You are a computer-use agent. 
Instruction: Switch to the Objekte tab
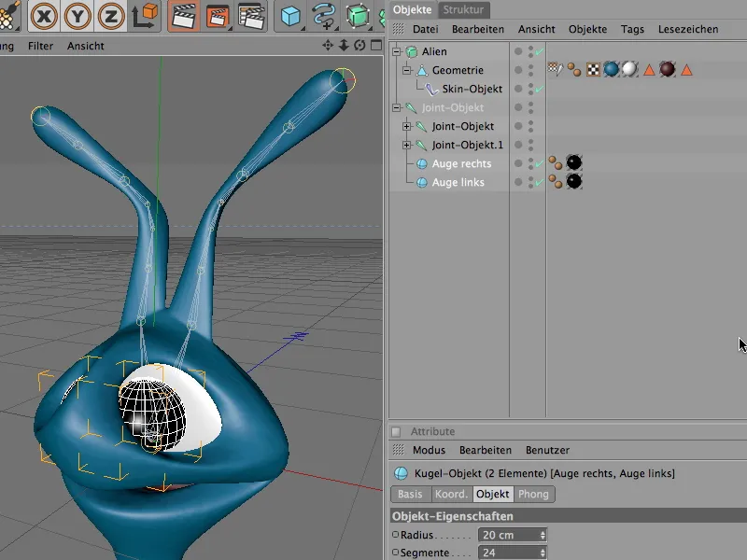[x=412, y=9]
